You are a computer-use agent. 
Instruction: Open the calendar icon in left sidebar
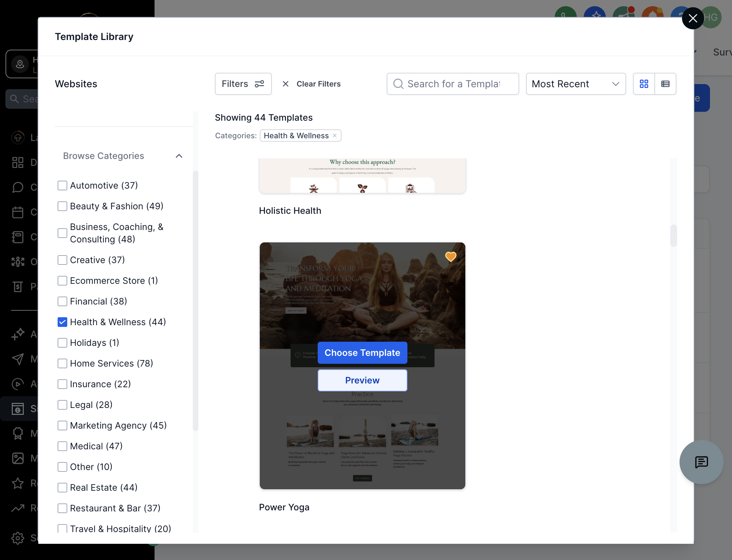18,212
